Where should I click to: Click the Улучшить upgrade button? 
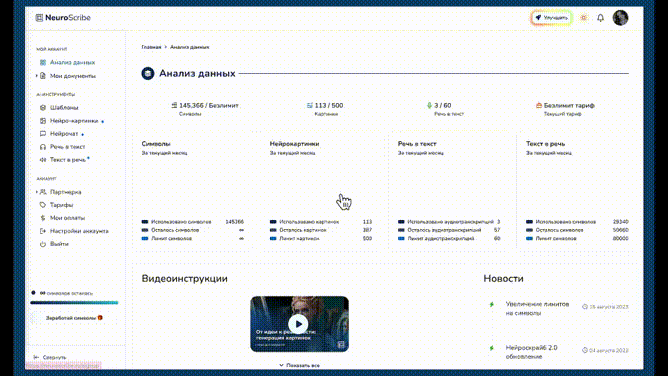pyautogui.click(x=551, y=18)
